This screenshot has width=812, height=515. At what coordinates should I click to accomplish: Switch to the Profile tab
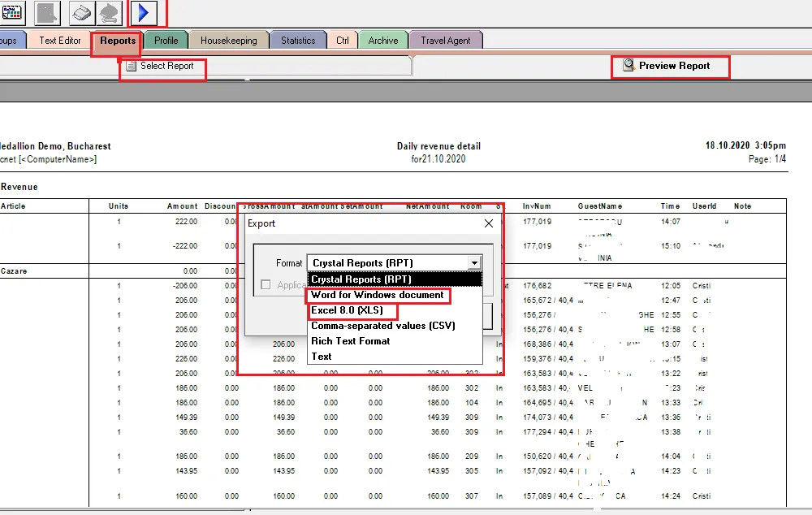point(166,41)
